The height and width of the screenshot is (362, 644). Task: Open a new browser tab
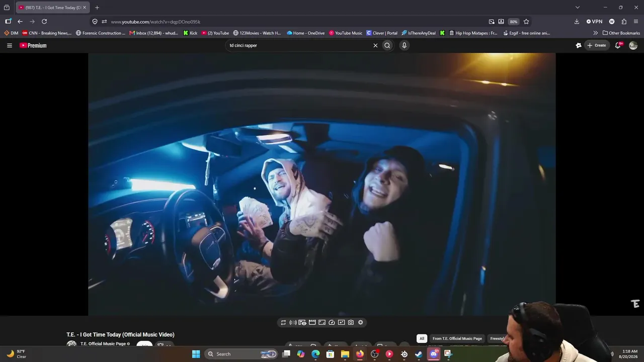point(97,8)
